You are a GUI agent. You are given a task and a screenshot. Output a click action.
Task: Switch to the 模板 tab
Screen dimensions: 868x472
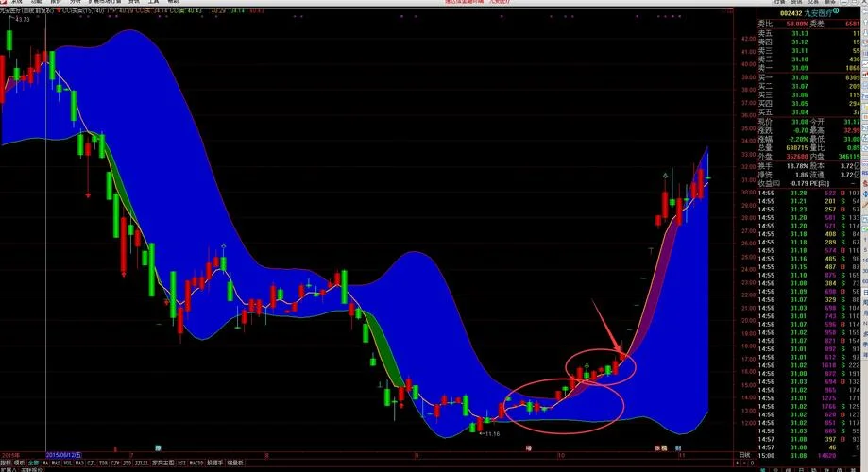tap(20, 463)
